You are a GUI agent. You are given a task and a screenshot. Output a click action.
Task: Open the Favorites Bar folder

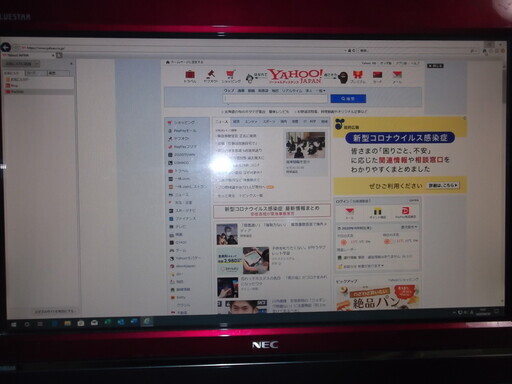(x=21, y=79)
